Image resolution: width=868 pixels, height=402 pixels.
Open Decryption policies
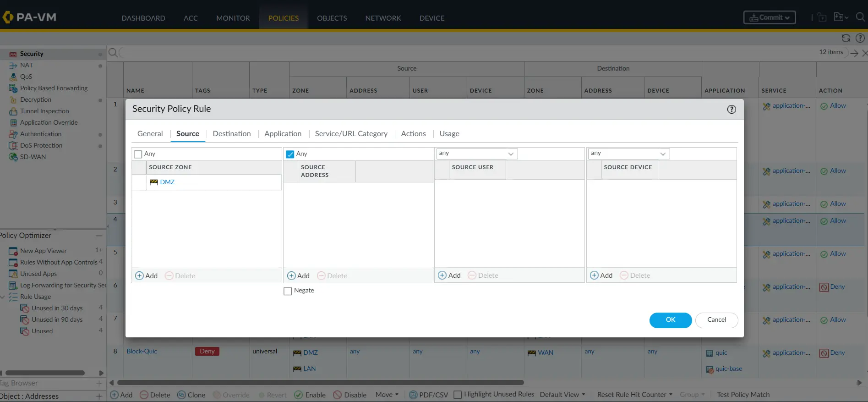[x=36, y=99]
